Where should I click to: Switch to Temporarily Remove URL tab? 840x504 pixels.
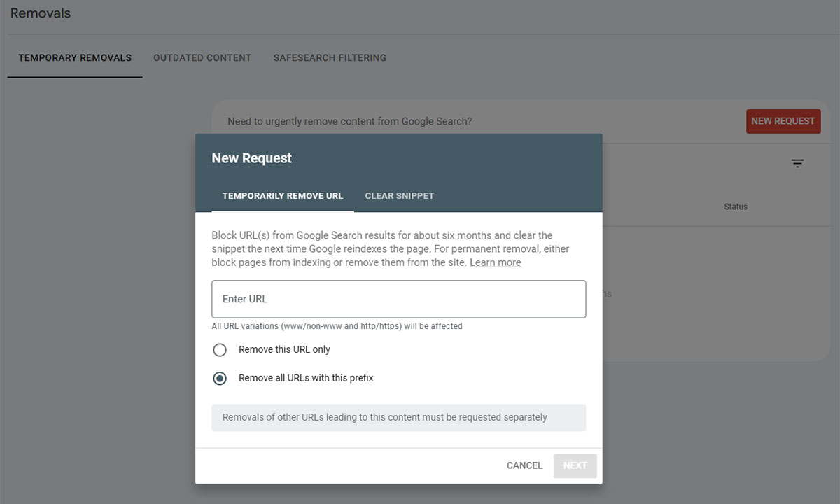[283, 196]
